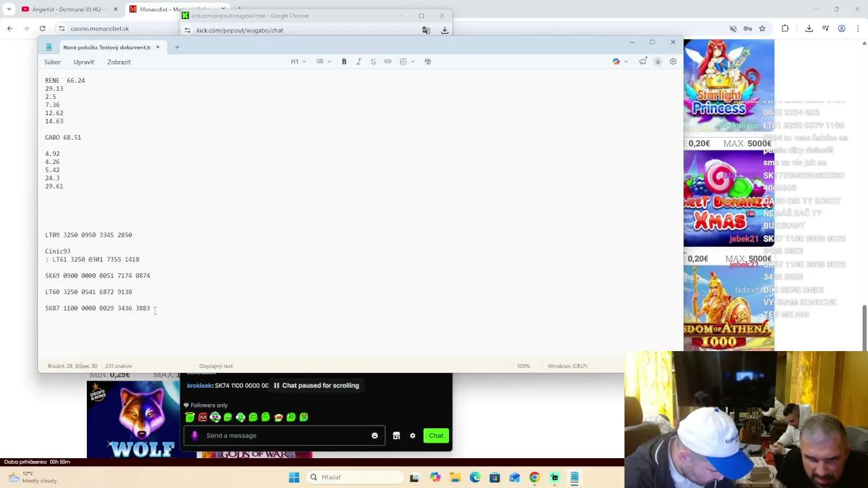Click the download icon in kick popout window

(x=445, y=30)
